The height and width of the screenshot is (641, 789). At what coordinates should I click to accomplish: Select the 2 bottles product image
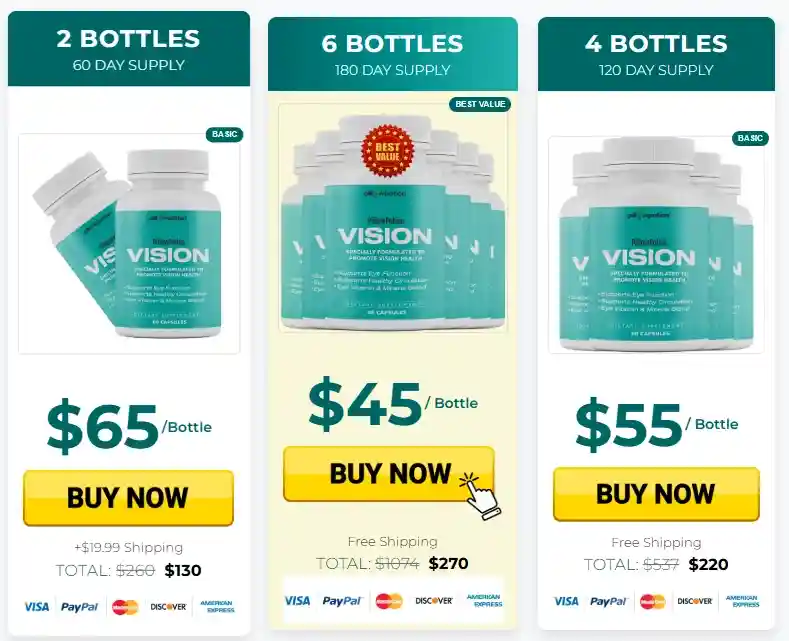tap(129, 244)
